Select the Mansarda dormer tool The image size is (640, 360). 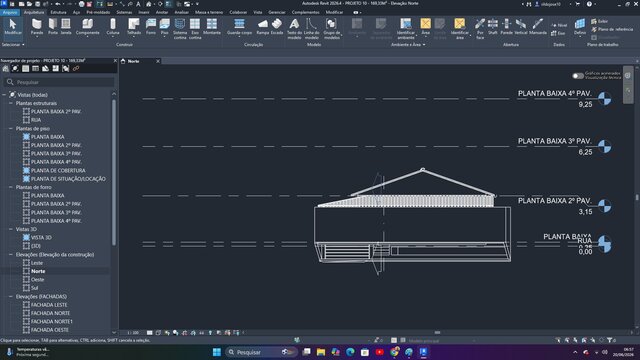[538, 27]
